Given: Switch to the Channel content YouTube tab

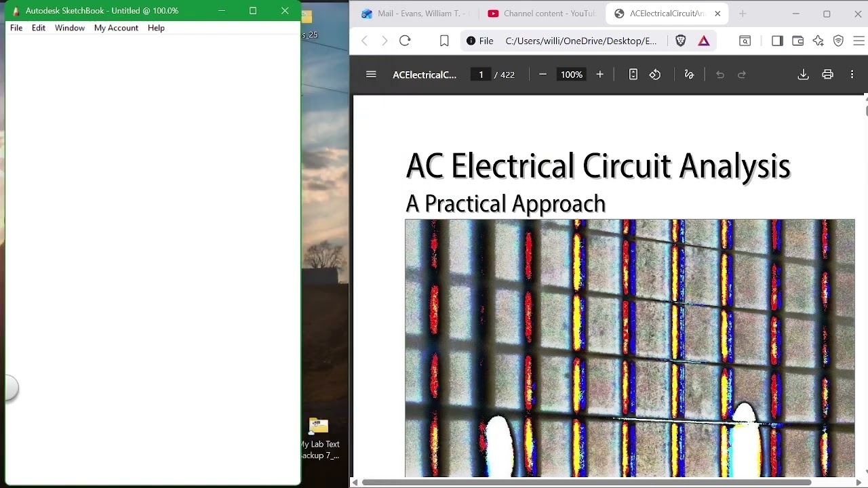Looking at the screenshot, I should 541,14.
